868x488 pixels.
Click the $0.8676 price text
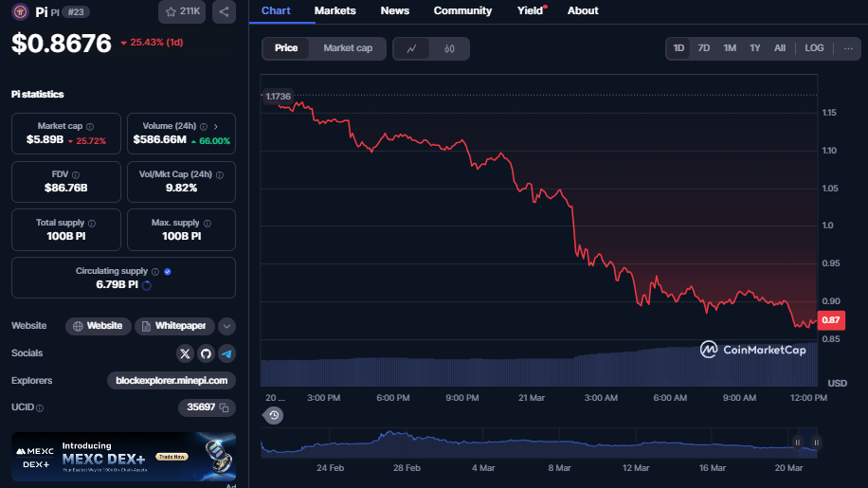point(62,44)
